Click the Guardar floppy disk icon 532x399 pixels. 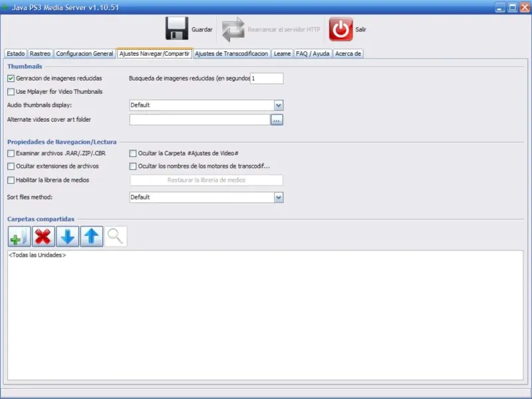pyautogui.click(x=177, y=29)
